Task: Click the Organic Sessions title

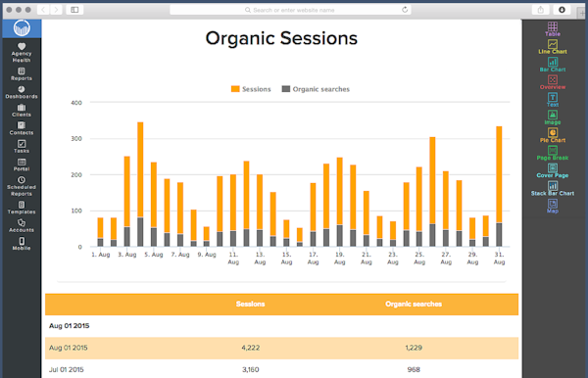Action: point(281,38)
